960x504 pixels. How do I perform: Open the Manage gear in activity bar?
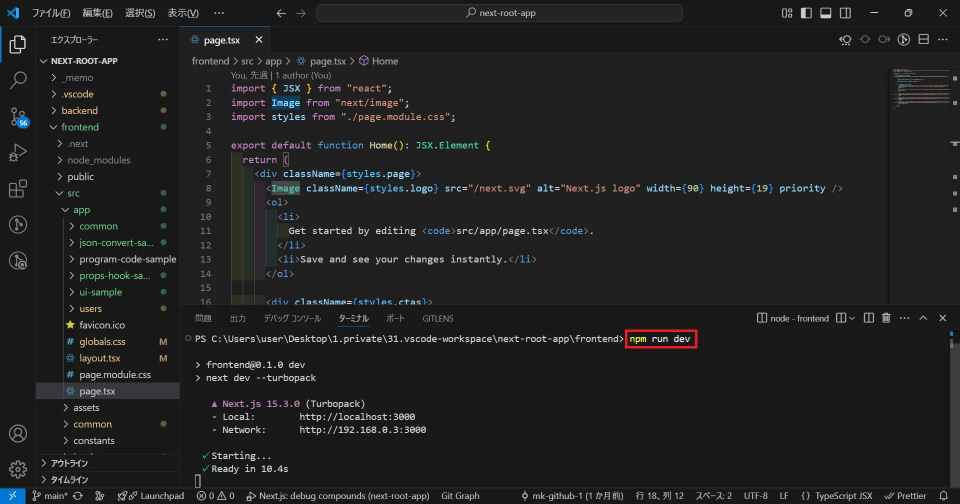18,469
